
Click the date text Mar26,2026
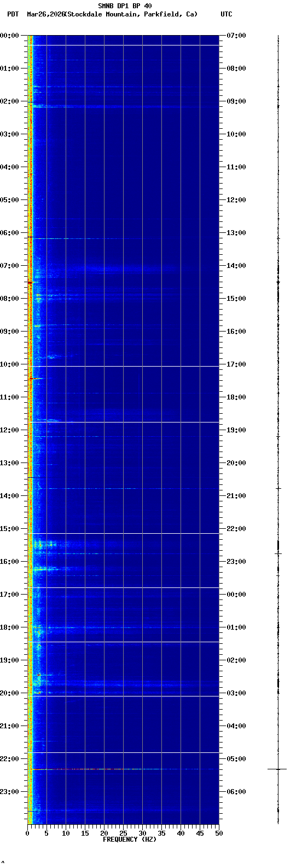tap(45, 14)
